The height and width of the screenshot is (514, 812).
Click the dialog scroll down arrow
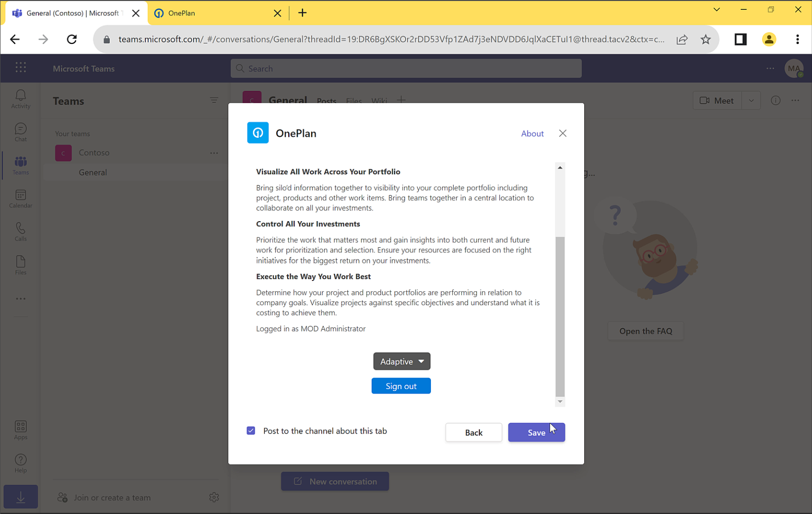pyautogui.click(x=560, y=401)
